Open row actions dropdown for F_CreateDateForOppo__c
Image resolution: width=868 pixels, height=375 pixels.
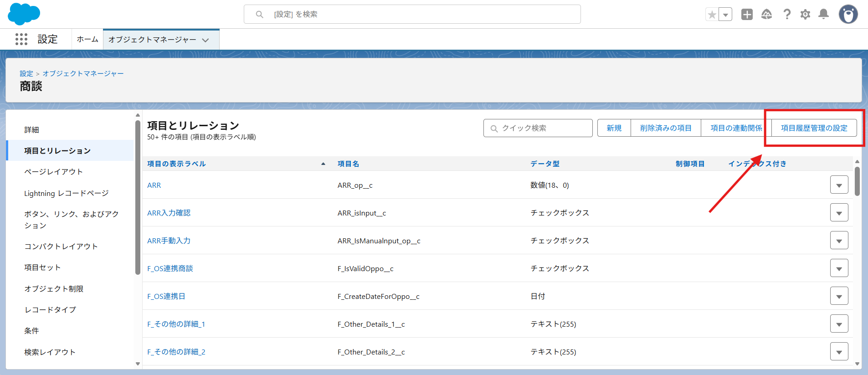[x=839, y=296]
